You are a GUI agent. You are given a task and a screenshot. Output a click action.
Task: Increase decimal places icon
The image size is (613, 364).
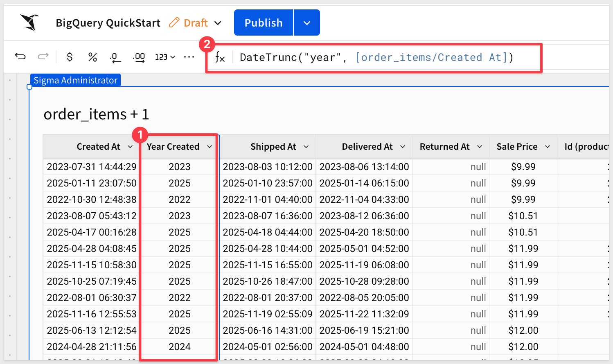[x=139, y=57]
